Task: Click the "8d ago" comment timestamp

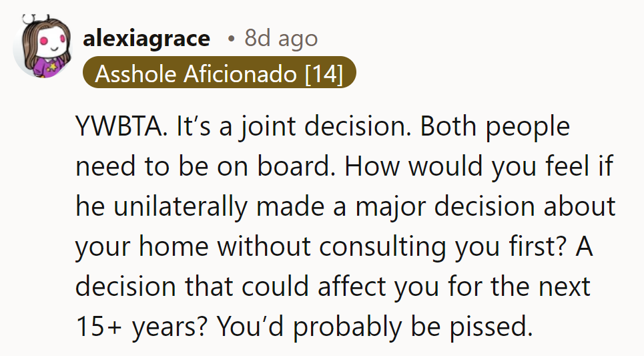Action: coord(281,39)
